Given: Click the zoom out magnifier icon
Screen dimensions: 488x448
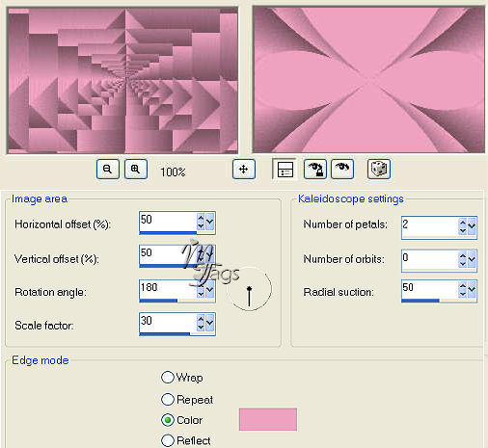Looking at the screenshot, I should (108, 170).
